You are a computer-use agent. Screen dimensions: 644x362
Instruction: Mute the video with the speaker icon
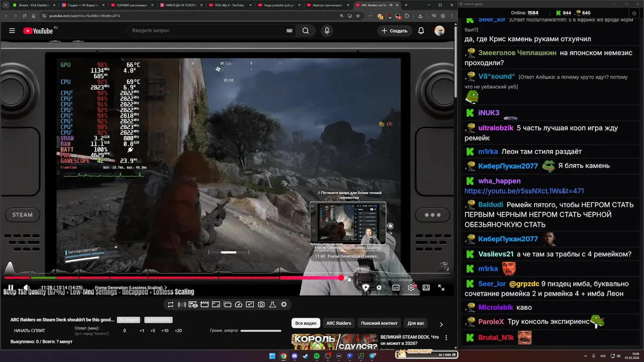tap(26, 288)
